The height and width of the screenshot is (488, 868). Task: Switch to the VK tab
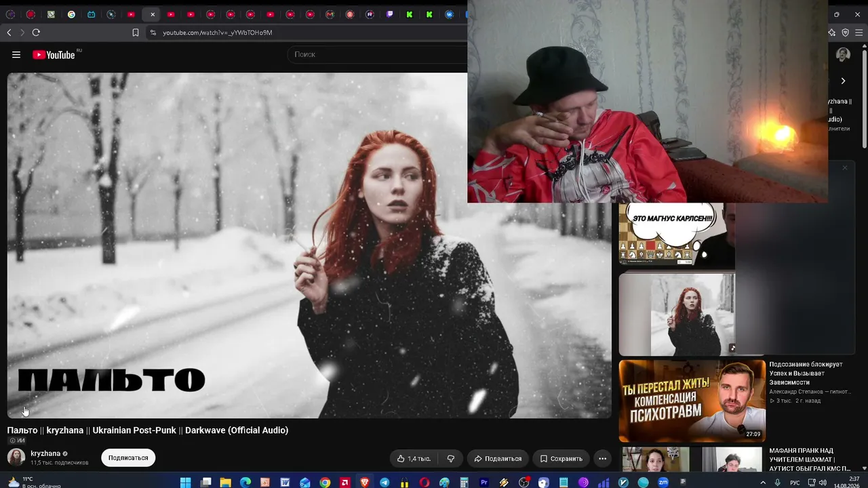click(449, 14)
